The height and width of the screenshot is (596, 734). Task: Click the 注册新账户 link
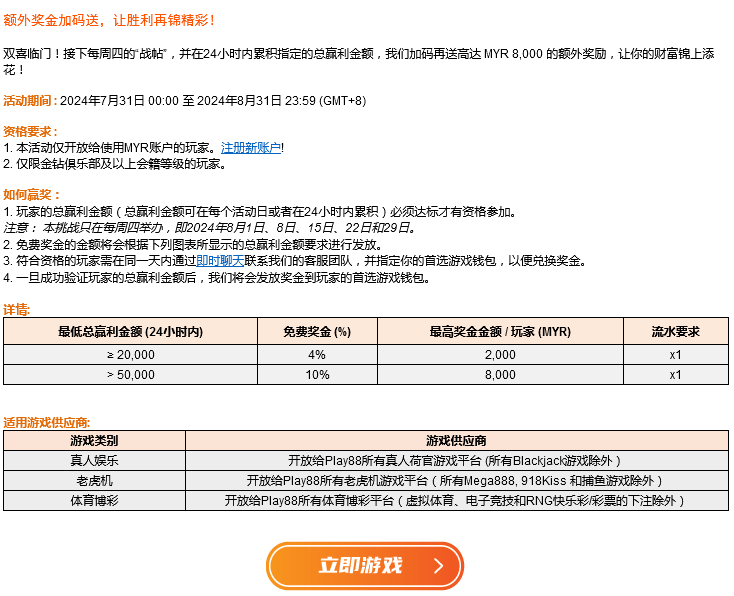coord(250,148)
